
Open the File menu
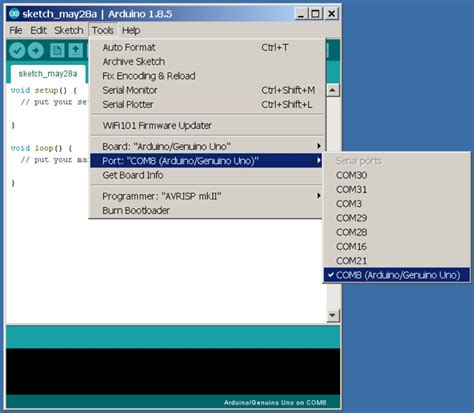16,30
